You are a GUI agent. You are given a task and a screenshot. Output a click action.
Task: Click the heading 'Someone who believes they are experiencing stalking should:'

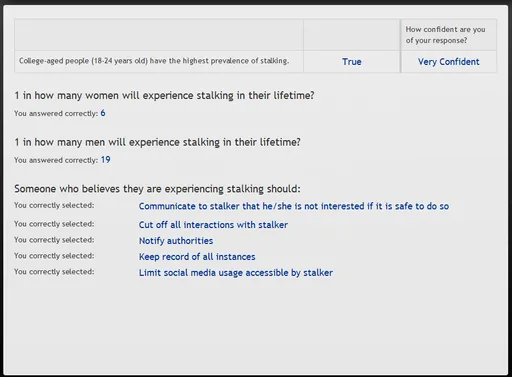(x=157, y=189)
